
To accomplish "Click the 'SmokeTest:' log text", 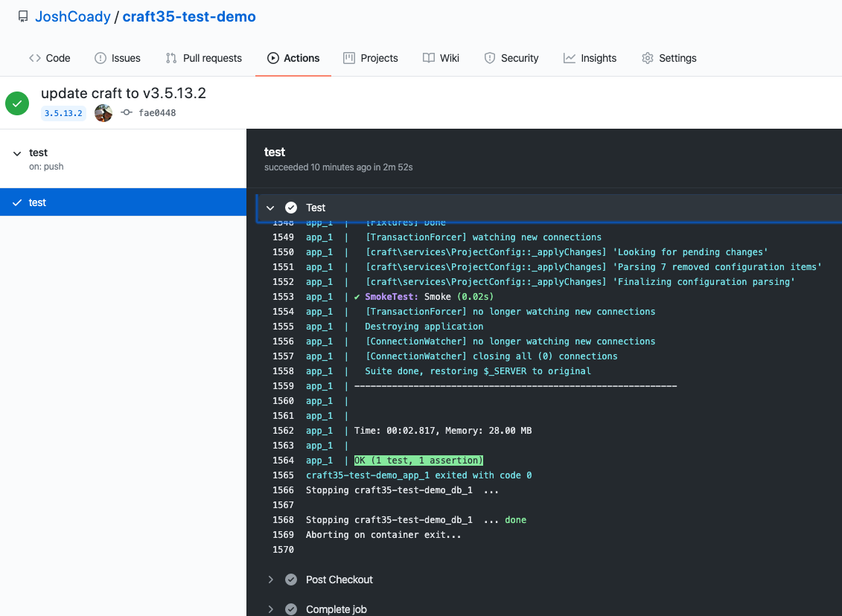I will tap(392, 297).
